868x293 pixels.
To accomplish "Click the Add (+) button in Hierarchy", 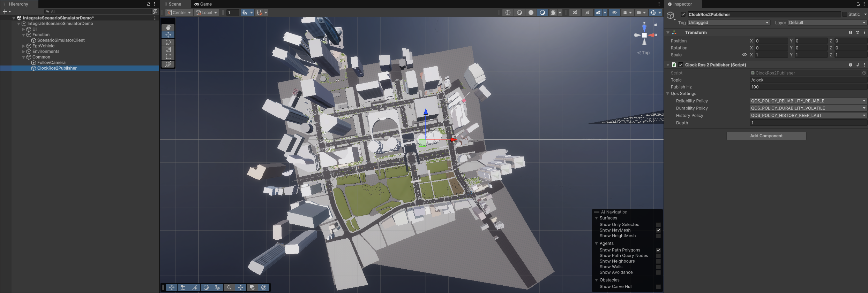I will (x=7, y=11).
